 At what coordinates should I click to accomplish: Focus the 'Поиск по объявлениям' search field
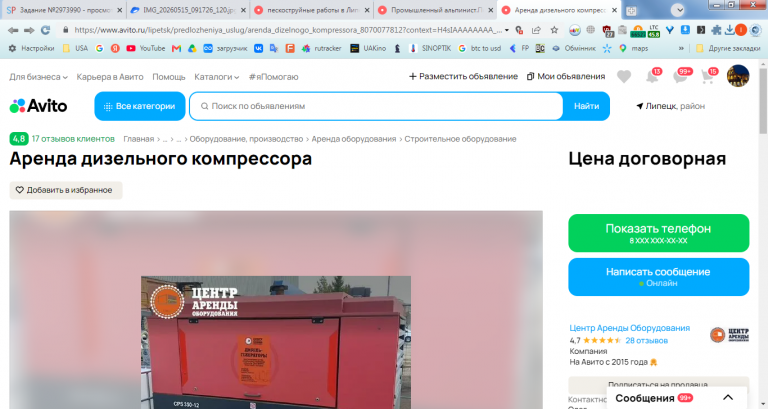tap(376, 106)
